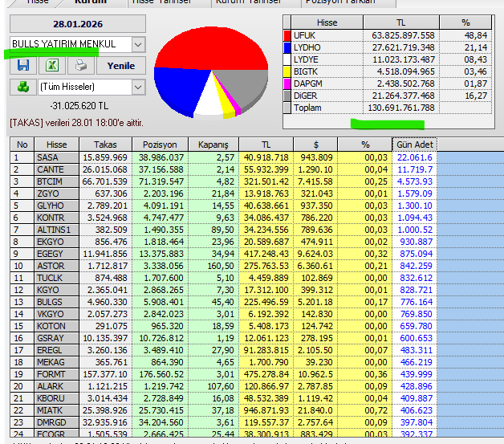This screenshot has width=504, height=444.
Task: Click the 28.01.2026 date button
Action: [78, 24]
